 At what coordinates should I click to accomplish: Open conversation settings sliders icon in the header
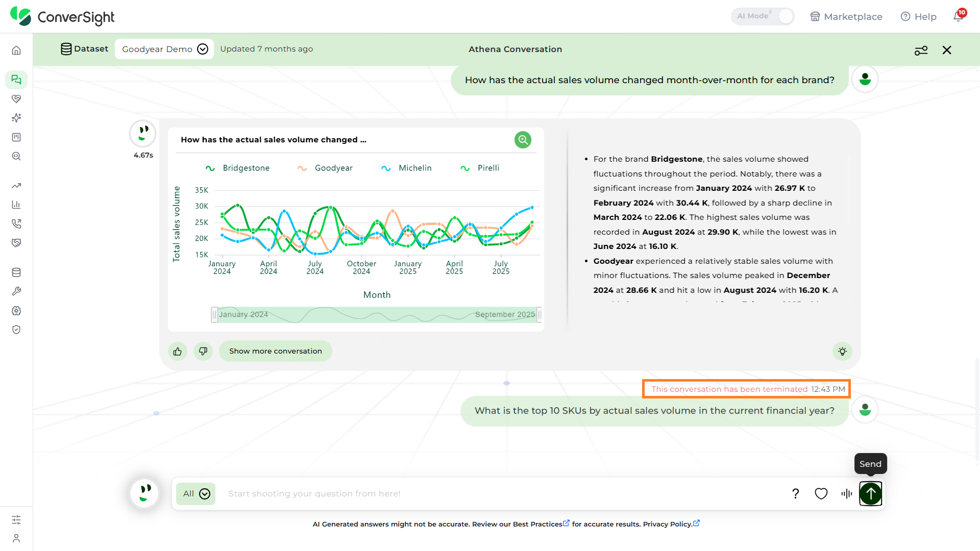pos(921,50)
